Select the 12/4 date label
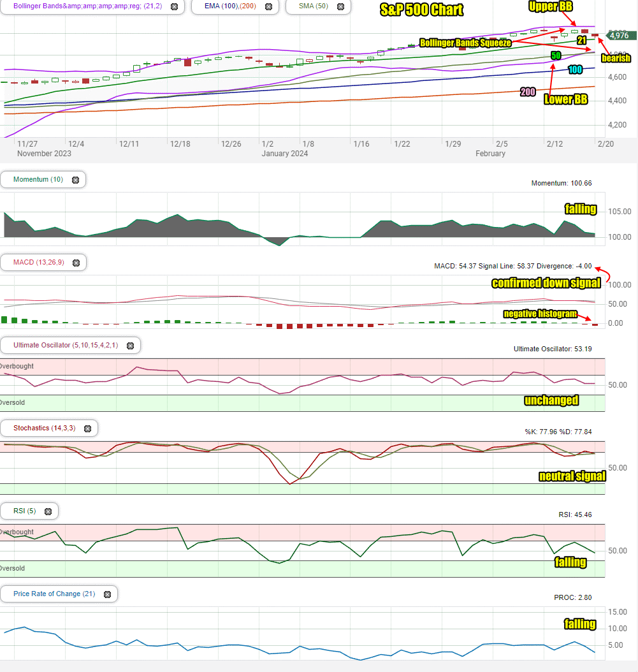The height and width of the screenshot is (672, 638). tap(76, 144)
